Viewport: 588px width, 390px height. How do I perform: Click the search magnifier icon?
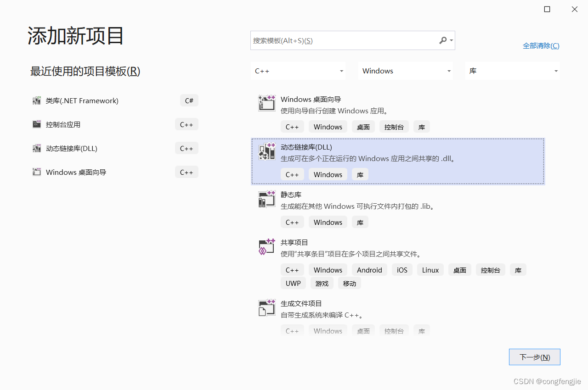[442, 40]
